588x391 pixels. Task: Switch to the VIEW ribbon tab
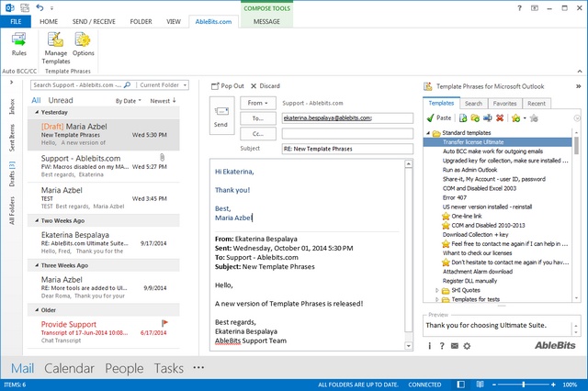[x=174, y=21]
